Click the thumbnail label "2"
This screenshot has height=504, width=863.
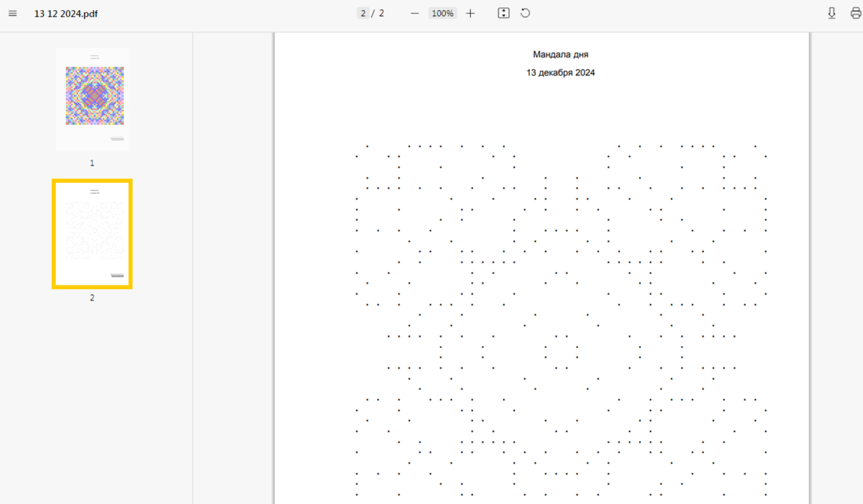click(x=92, y=298)
